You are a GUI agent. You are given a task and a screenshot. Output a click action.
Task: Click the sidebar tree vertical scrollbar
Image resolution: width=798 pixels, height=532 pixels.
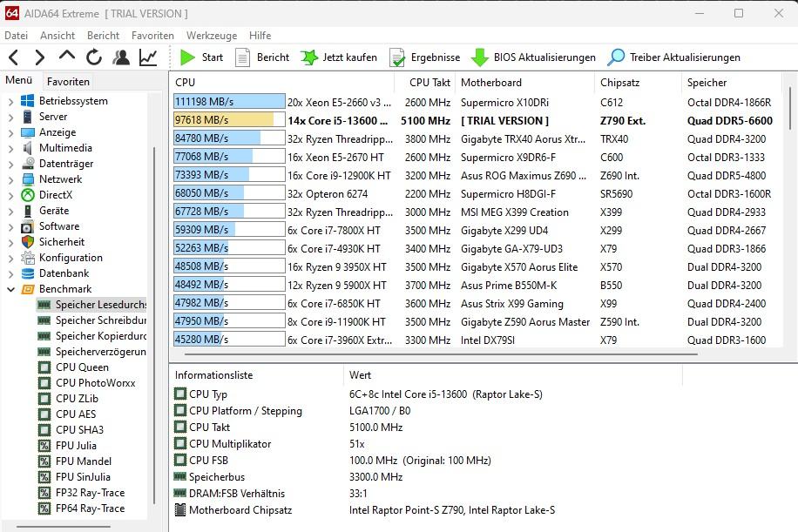154,326
